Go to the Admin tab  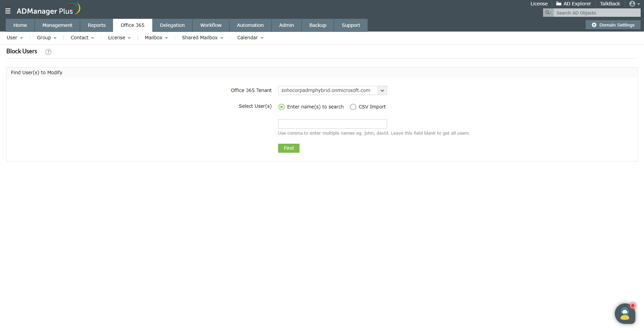286,25
